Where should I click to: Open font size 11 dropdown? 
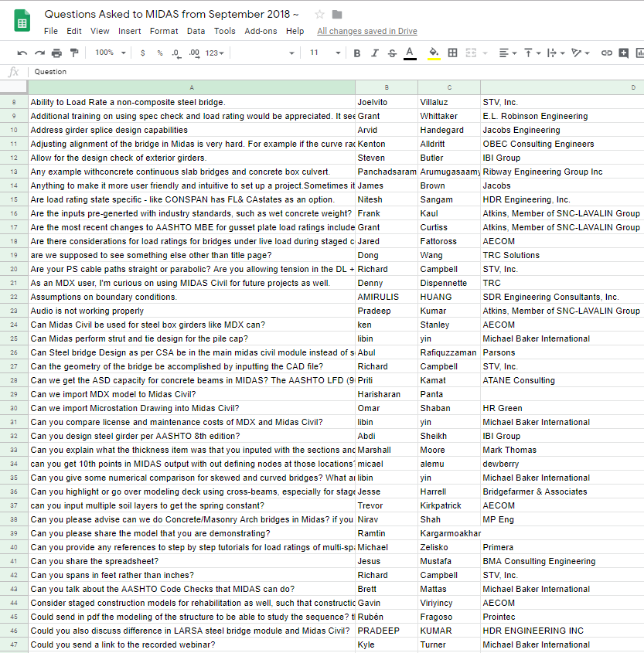click(x=325, y=53)
